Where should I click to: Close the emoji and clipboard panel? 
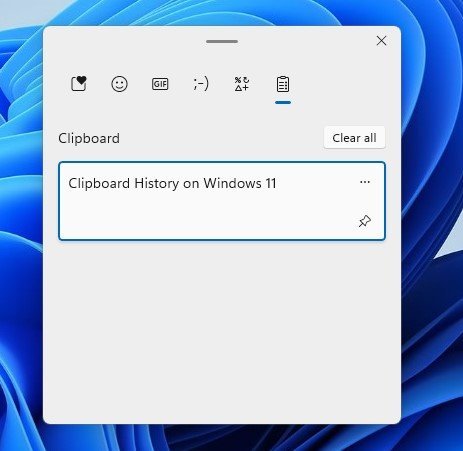[x=381, y=41]
